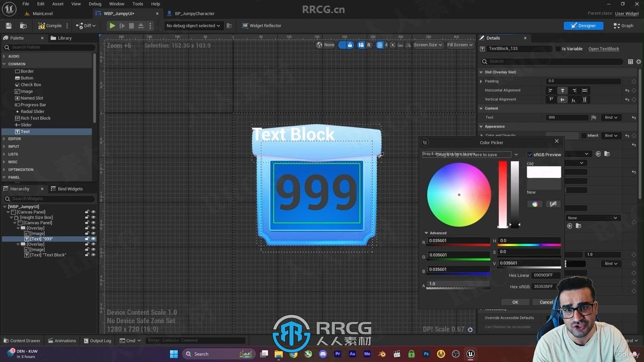The image size is (644, 362).
Task: Click the localization globe None button
Action: [325, 45]
